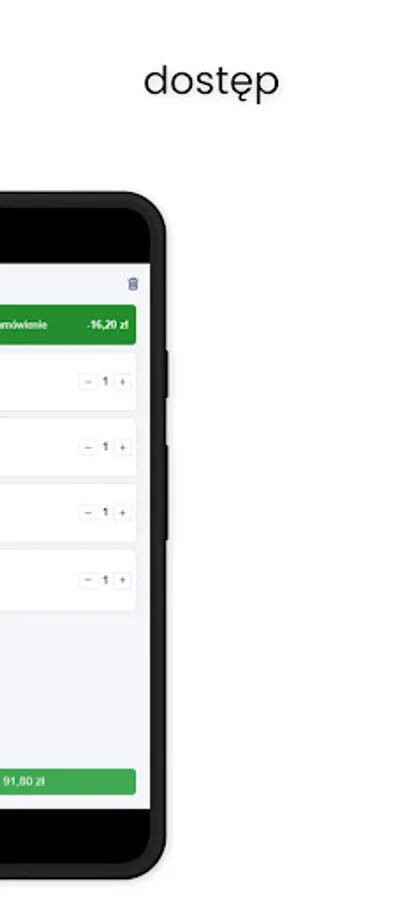Click plus button on third cart item
This screenshot has height=900, width=415.
[122, 513]
